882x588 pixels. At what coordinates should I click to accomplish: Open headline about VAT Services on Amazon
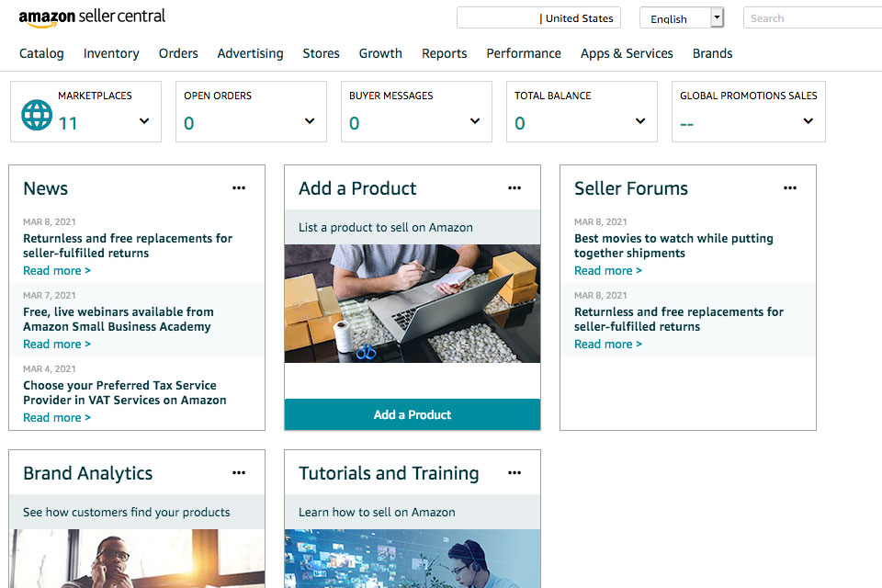125,392
